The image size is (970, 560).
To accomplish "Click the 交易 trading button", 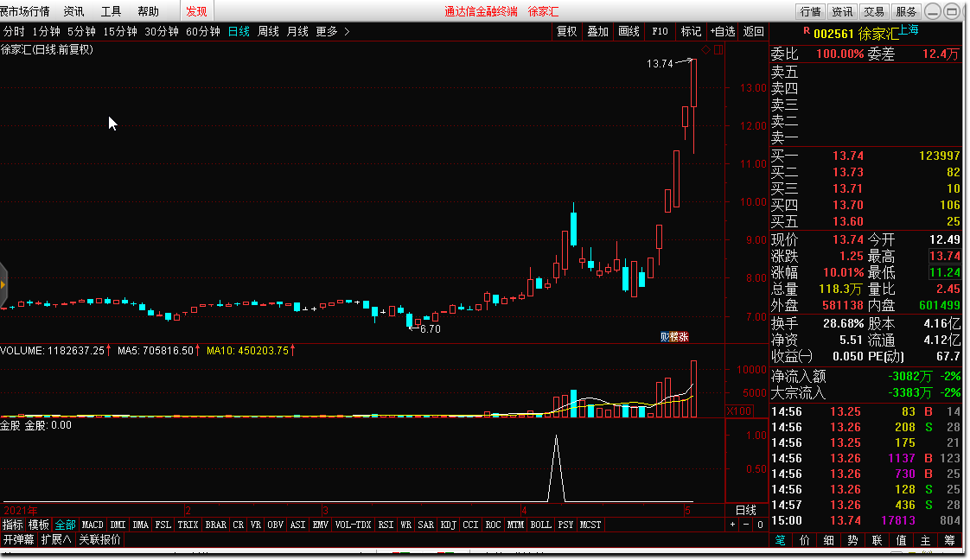I will 874,12.
